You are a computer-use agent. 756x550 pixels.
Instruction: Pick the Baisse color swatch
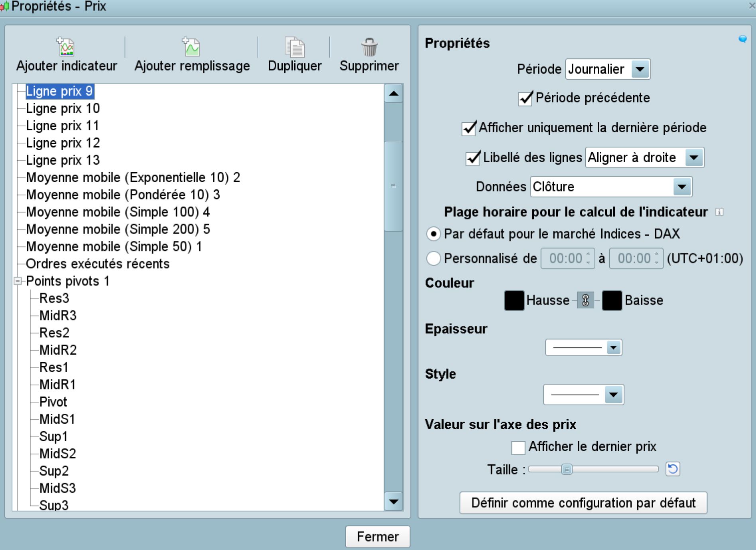pyautogui.click(x=612, y=301)
